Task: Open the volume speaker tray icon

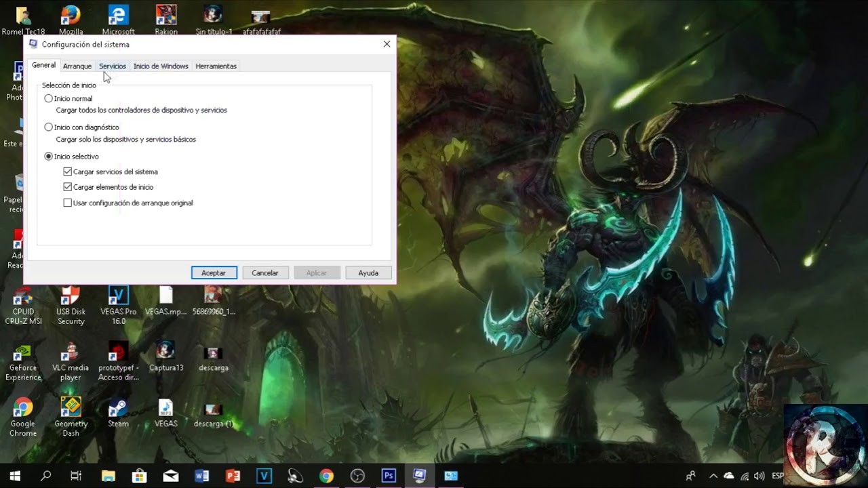Action: pyautogui.click(x=759, y=476)
